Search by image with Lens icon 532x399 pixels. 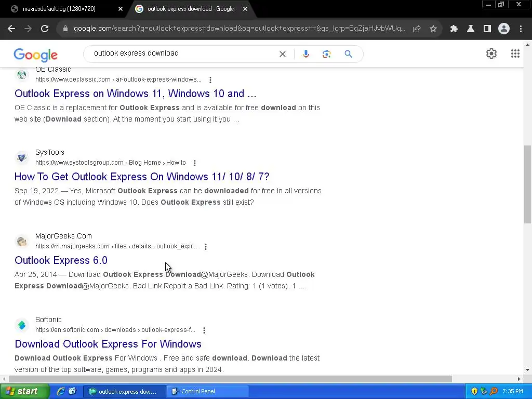[326, 54]
